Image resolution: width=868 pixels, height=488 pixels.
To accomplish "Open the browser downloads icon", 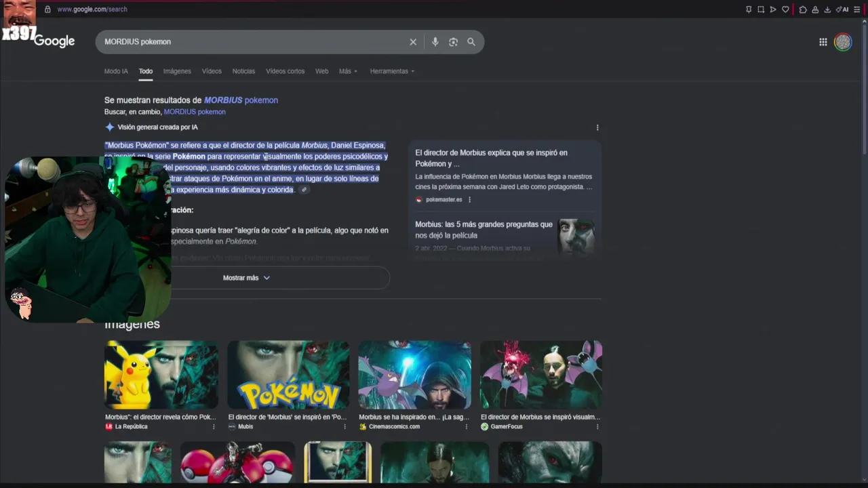I will [827, 9].
